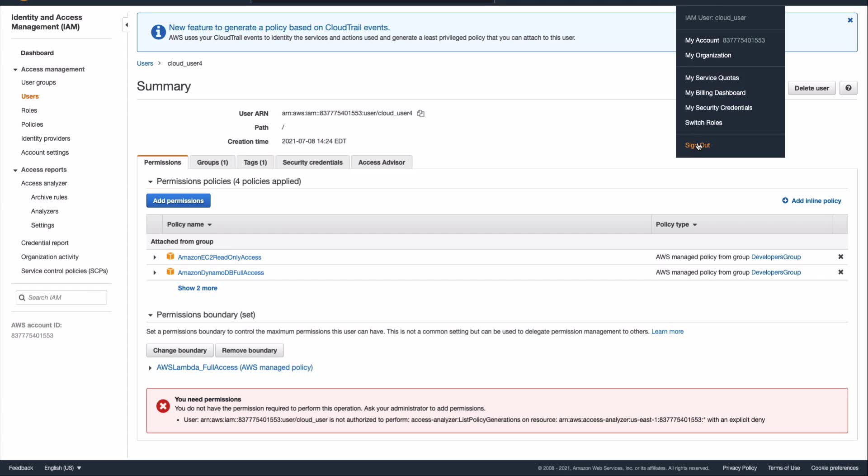Open the Access Advisor tab

pos(382,162)
